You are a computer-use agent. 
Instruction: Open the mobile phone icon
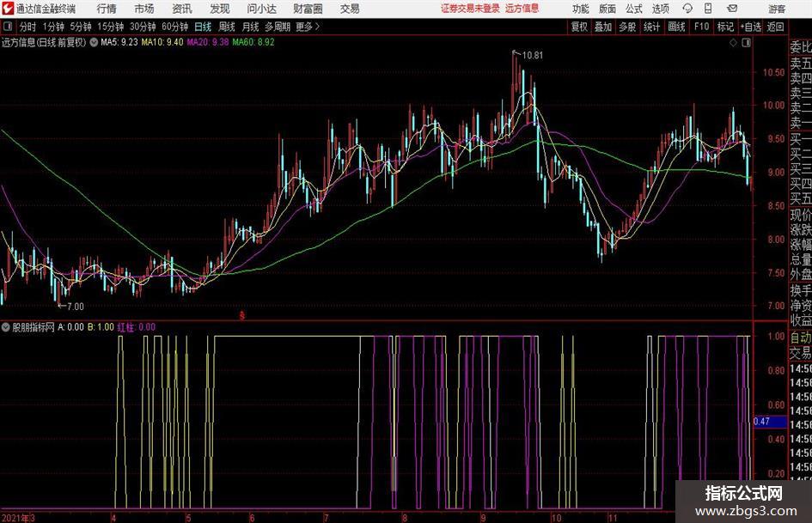(x=708, y=9)
